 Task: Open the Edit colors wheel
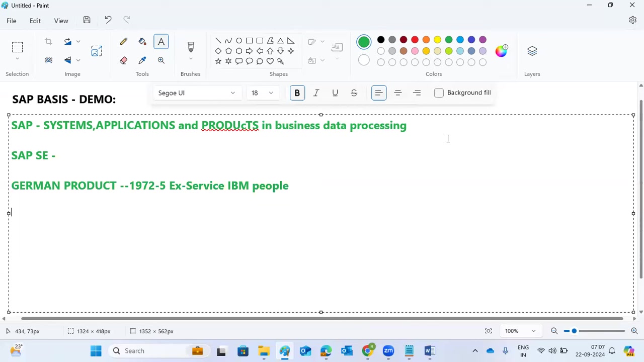(501, 51)
